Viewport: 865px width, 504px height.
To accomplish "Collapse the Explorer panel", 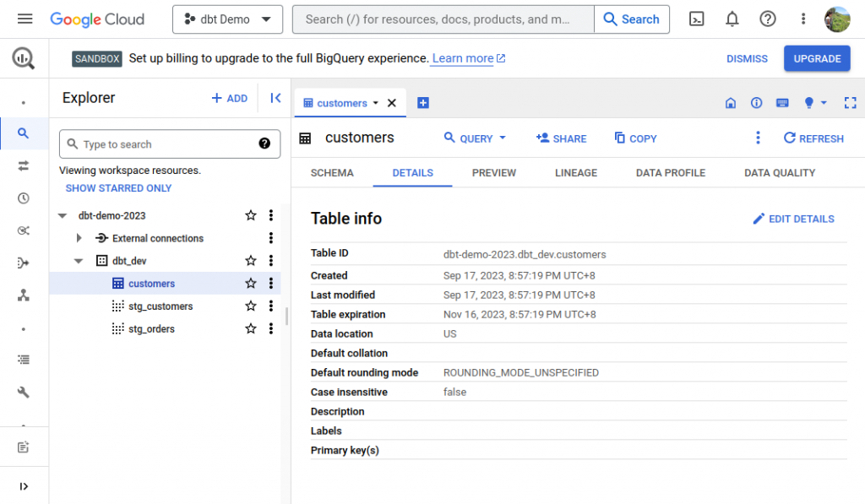I will tap(276, 98).
